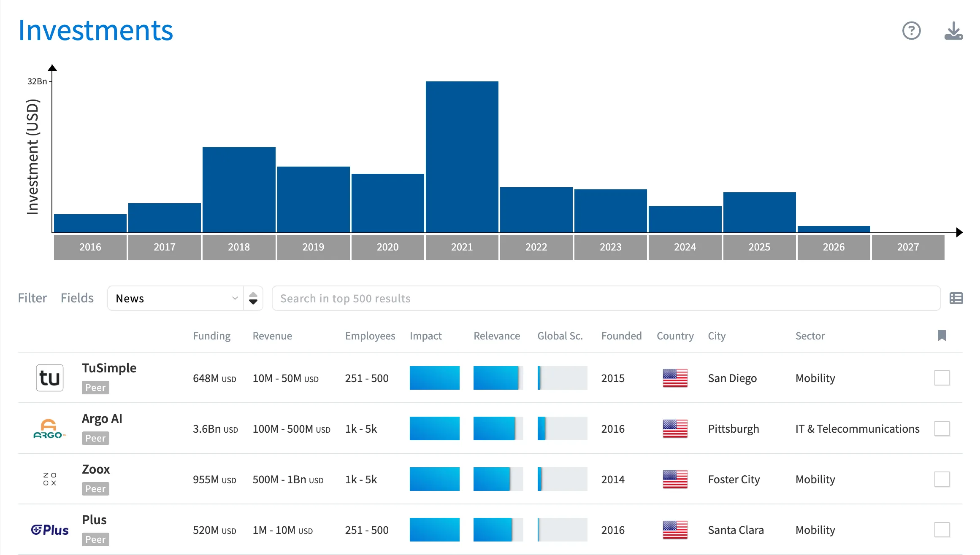This screenshot has width=980, height=555.
Task: Click the Zoox company logo
Action: (x=50, y=479)
